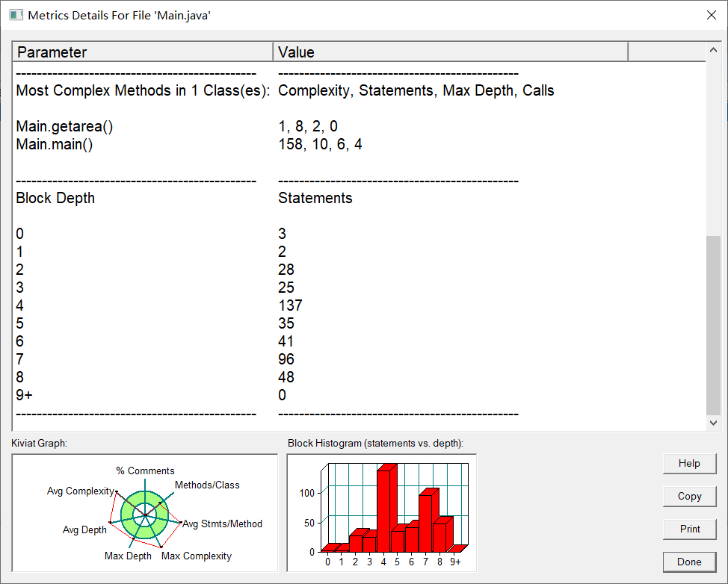The height and width of the screenshot is (584, 728).
Task: Click the Kiviat graph's green center circle
Action: pyautogui.click(x=145, y=515)
